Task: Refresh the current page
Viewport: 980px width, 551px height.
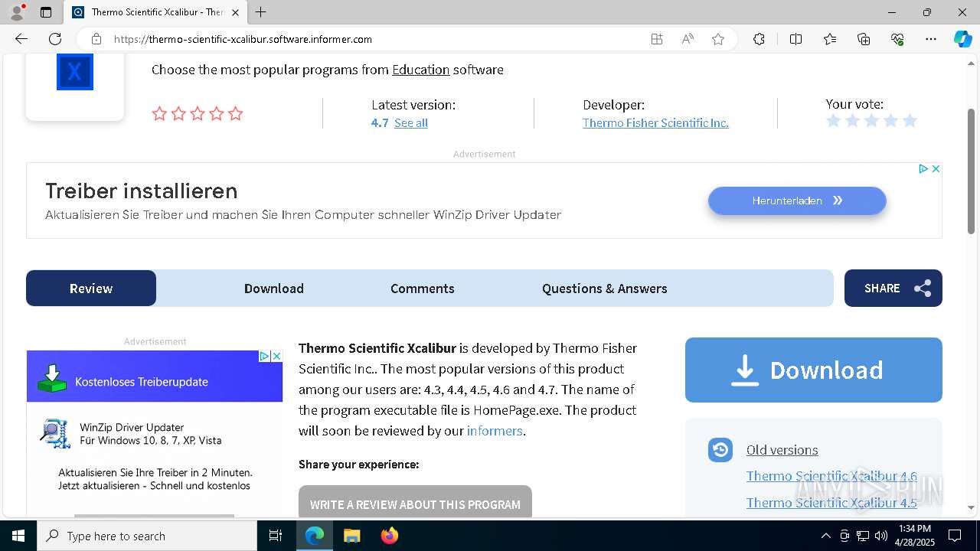Action: pyautogui.click(x=55, y=39)
